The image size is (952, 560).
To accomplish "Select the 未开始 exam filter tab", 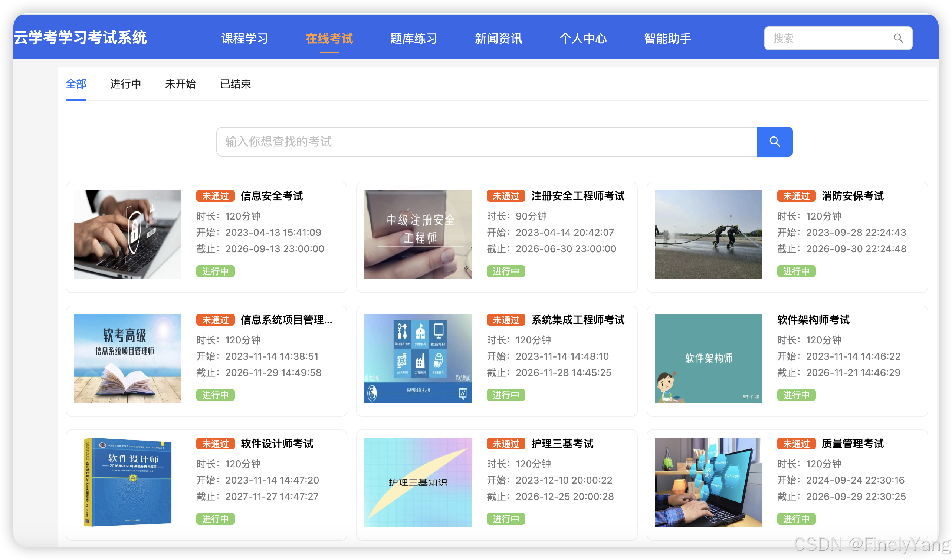I will pyautogui.click(x=180, y=84).
